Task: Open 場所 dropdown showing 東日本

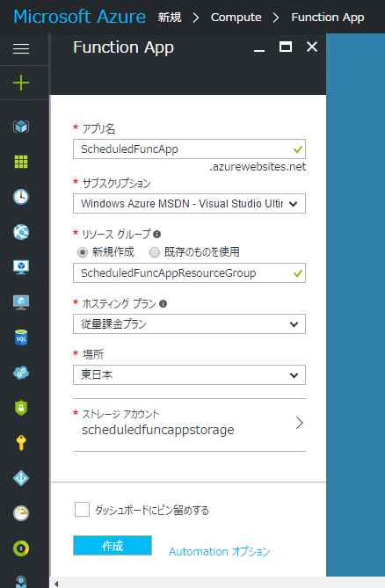Action: pyautogui.click(x=189, y=375)
